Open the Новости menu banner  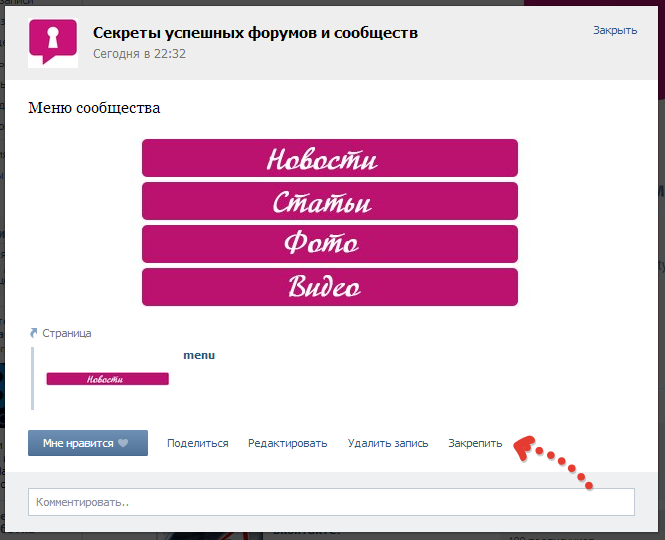click(x=329, y=158)
